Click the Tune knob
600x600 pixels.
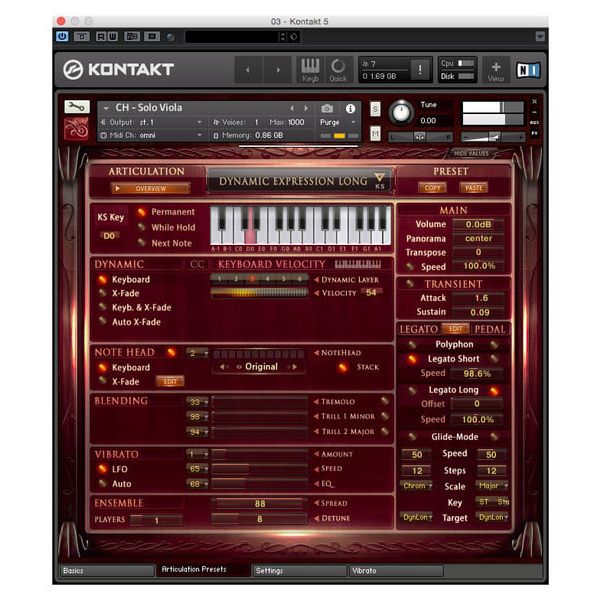coord(401,113)
